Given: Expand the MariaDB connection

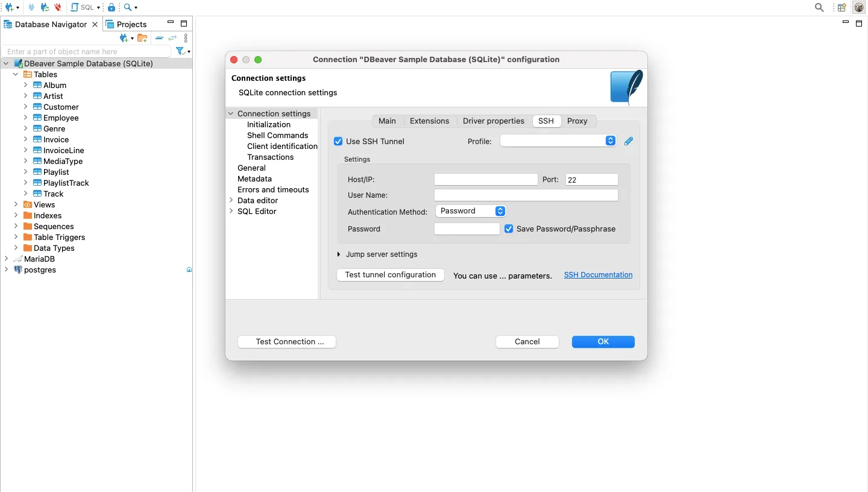Looking at the screenshot, I should [x=6, y=259].
